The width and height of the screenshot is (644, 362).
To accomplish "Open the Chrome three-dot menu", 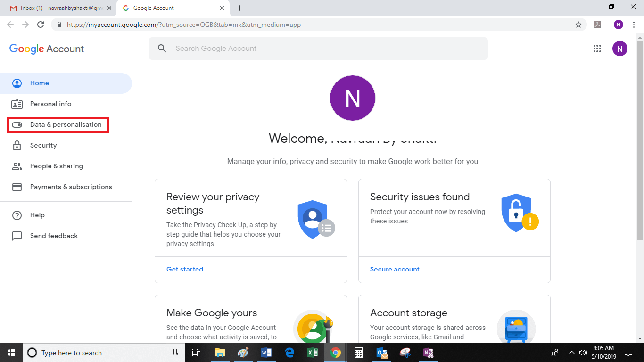I will click(x=633, y=25).
